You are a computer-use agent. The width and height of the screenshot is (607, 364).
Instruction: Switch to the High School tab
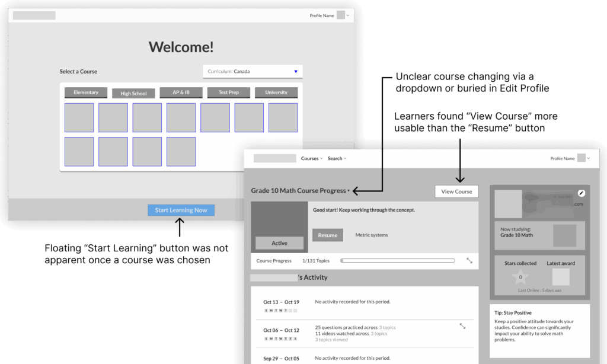coord(133,93)
